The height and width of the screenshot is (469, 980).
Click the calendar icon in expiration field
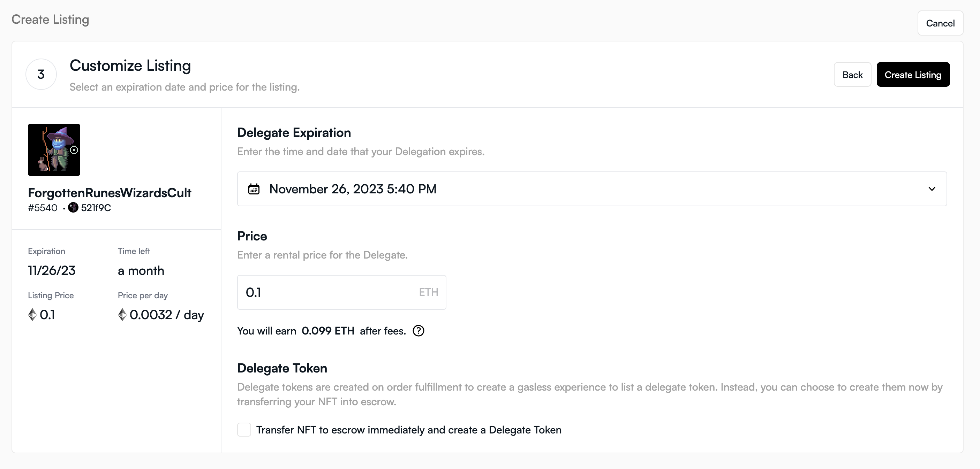click(x=254, y=189)
